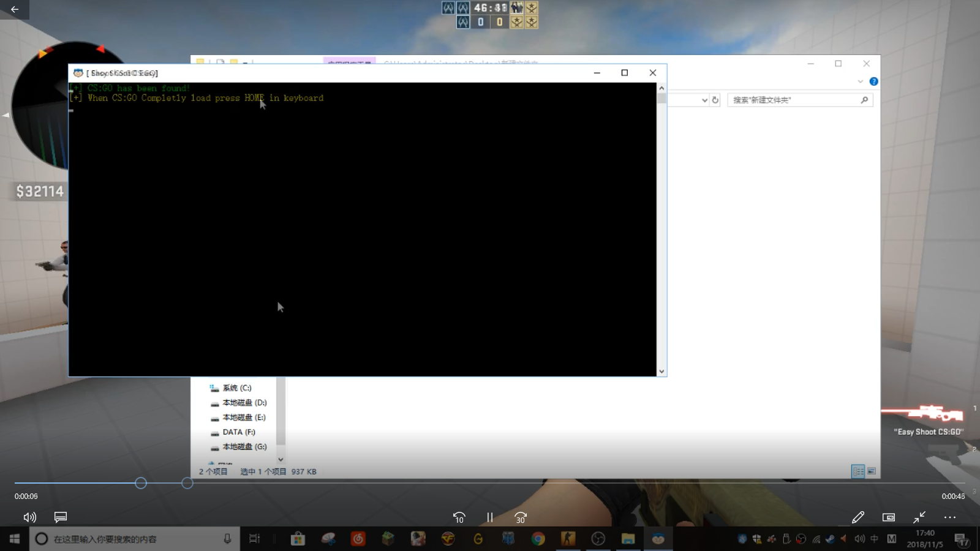The height and width of the screenshot is (551, 980).
Task: Open the taskbar notification center
Action: pyautogui.click(x=961, y=539)
